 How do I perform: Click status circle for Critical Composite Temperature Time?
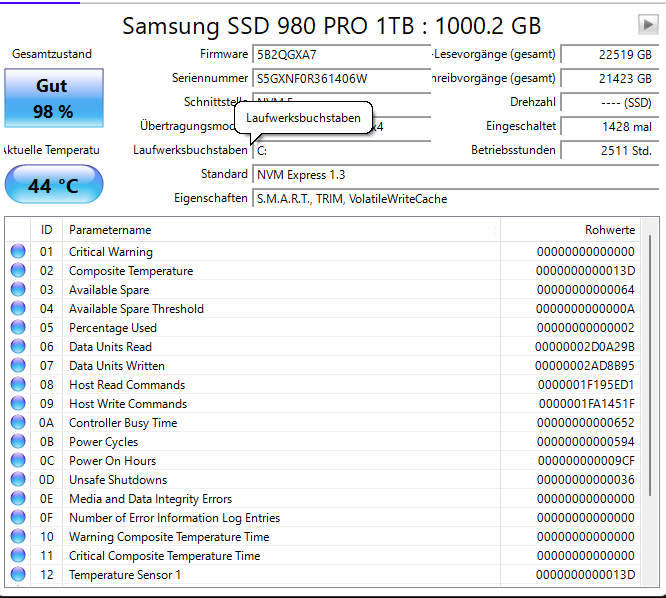click(18, 556)
